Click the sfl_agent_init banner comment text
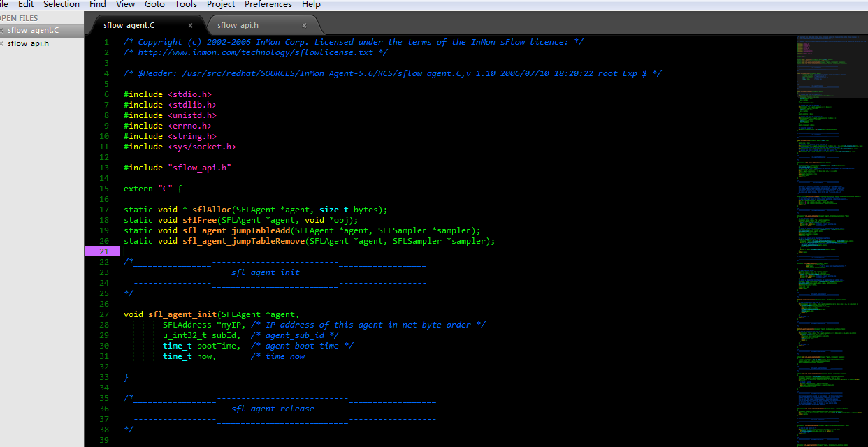 pos(266,272)
